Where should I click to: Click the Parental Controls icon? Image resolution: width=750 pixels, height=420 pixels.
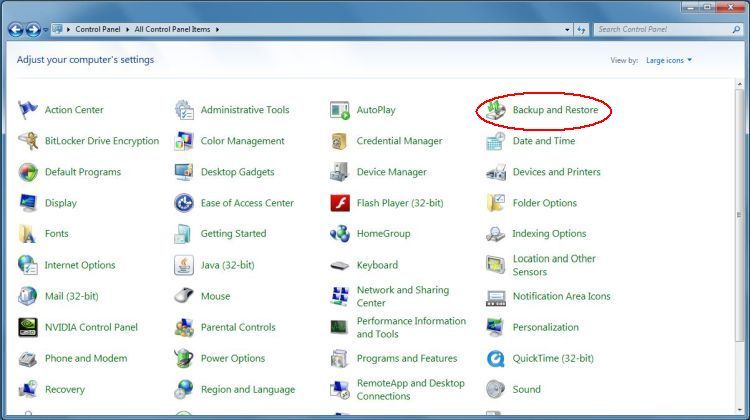pyautogui.click(x=184, y=327)
